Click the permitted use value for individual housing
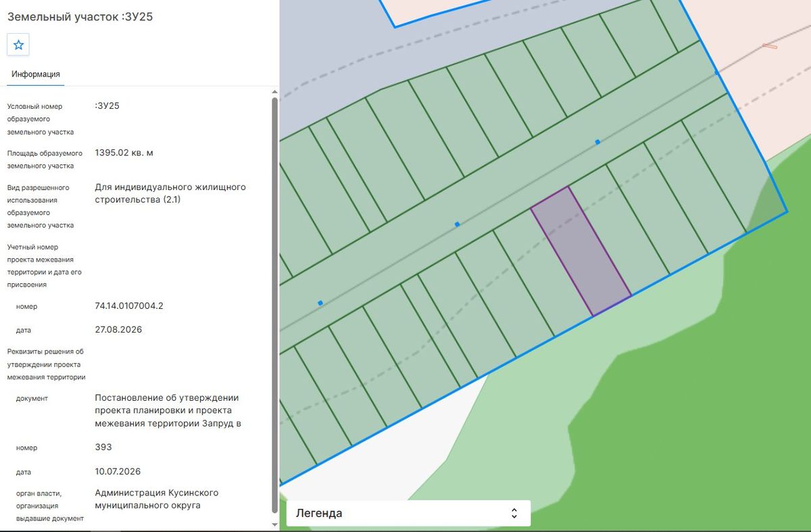811x532 pixels. coord(170,193)
